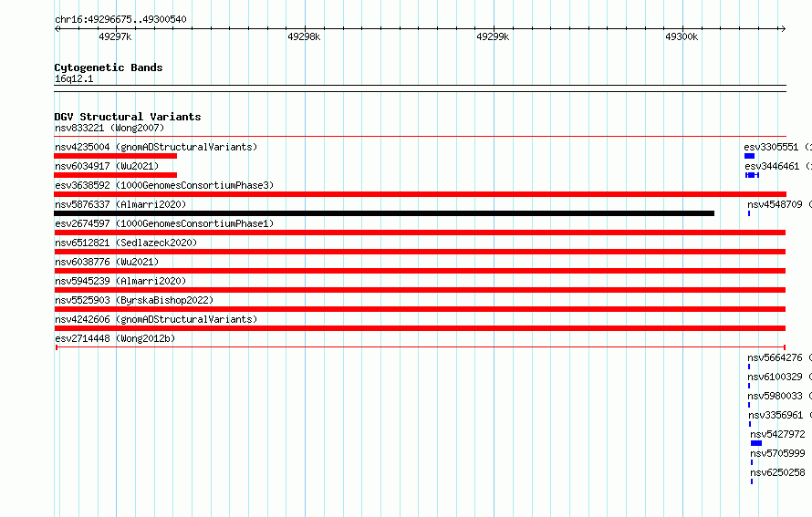The width and height of the screenshot is (812, 517).
Task: Open the nsv5945239 (Almarri2020) variant
Action: click(x=120, y=281)
